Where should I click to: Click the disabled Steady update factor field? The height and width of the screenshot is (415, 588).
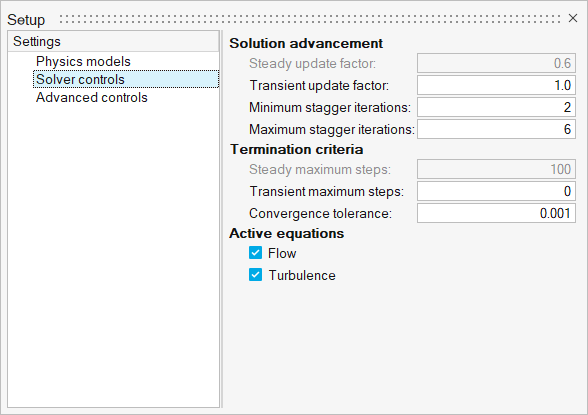click(x=496, y=63)
